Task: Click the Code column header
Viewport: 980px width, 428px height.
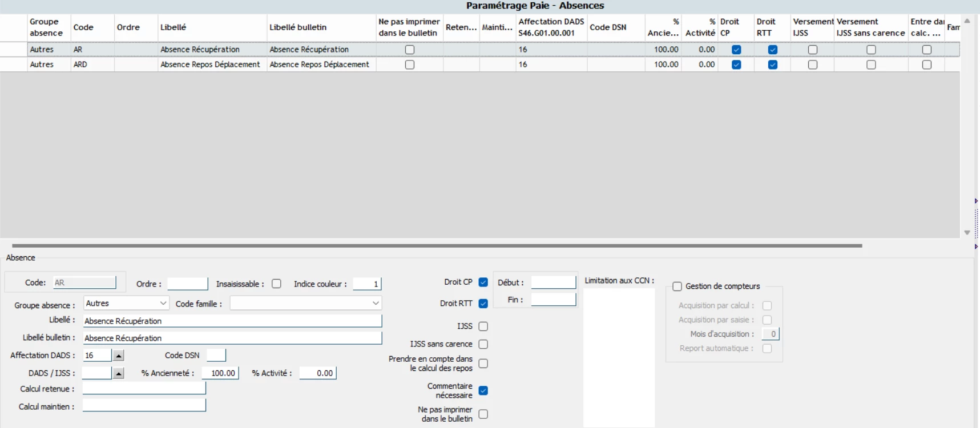Action: (92, 27)
